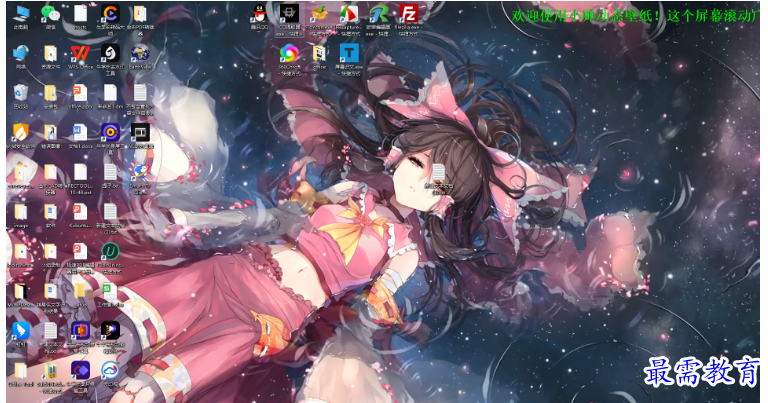Screen dimensions: 768x403
Task: Select the text document near the girl's face
Action: tap(439, 173)
